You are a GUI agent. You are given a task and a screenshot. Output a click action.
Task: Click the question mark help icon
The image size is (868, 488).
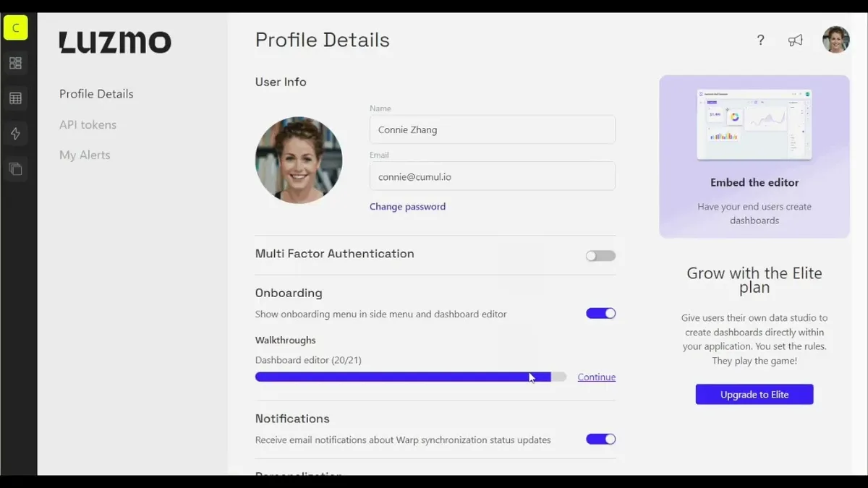(760, 40)
